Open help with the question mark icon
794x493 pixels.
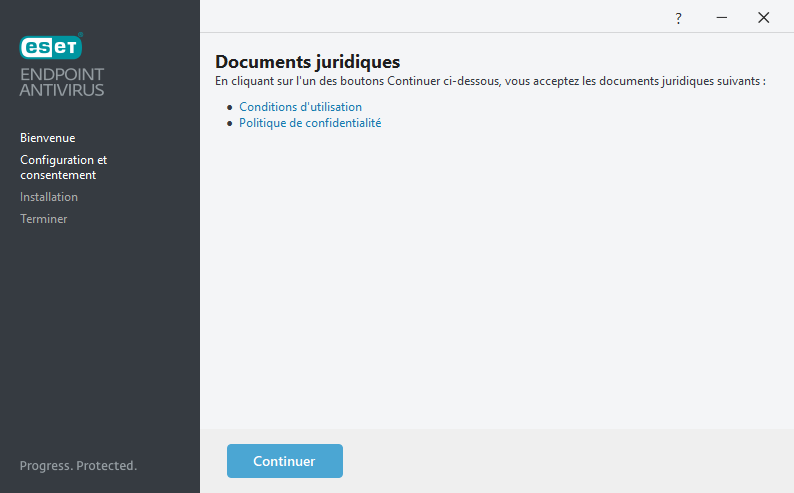click(678, 18)
